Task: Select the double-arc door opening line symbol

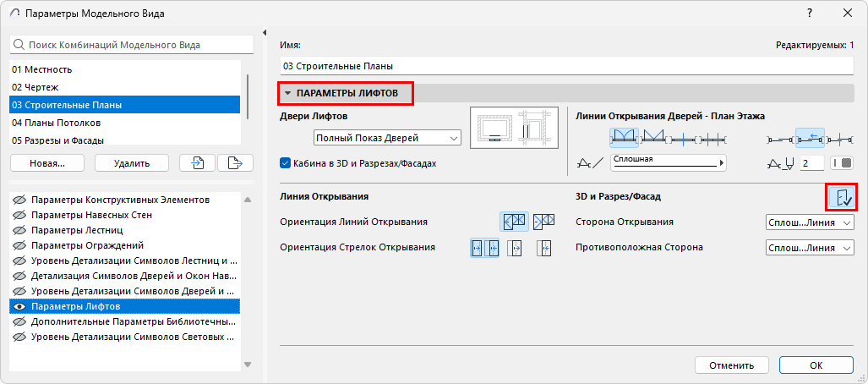Action: click(x=624, y=137)
